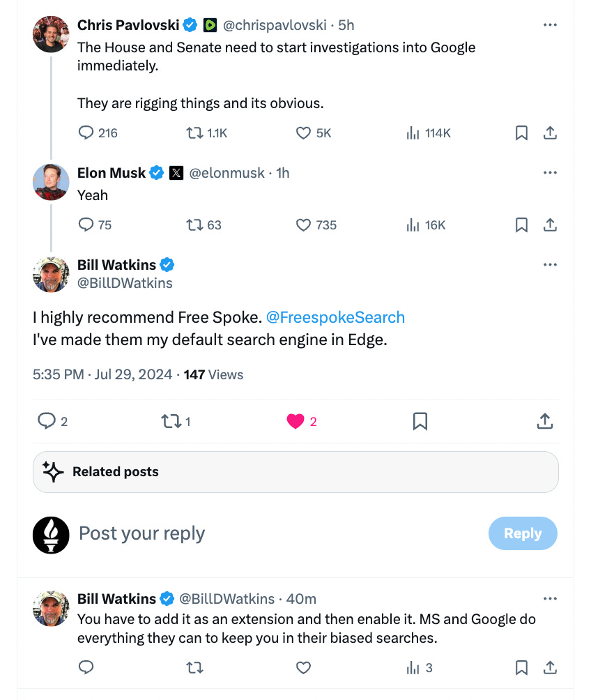Unlike Bill Watkins' main post
This screenshot has height=700, width=591.
point(295,421)
